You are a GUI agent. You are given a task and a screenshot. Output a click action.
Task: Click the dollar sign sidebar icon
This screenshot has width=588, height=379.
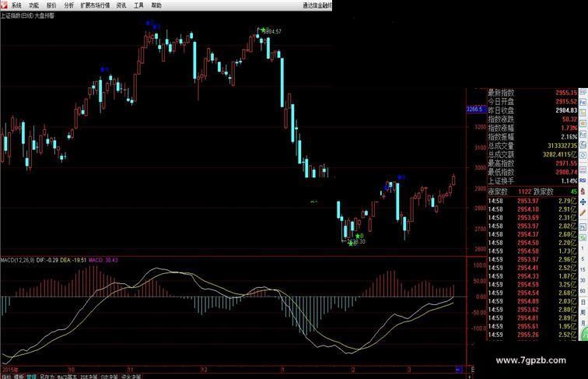[583, 191]
